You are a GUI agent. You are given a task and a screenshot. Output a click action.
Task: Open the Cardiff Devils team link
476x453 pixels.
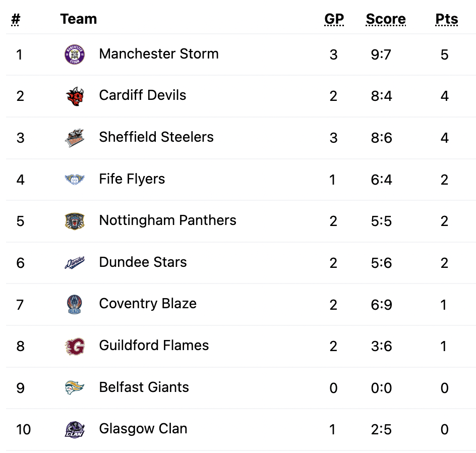(143, 95)
